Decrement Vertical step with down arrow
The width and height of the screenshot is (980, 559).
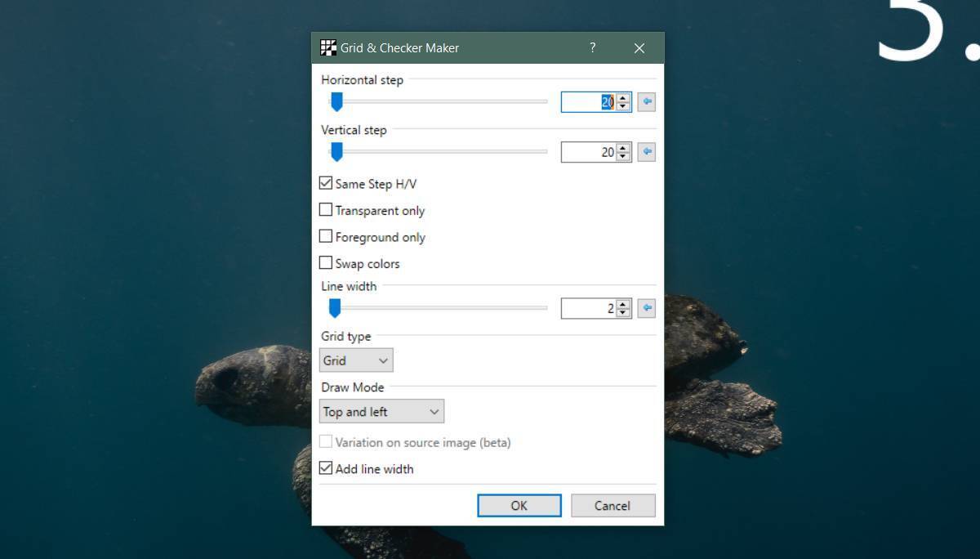621,156
